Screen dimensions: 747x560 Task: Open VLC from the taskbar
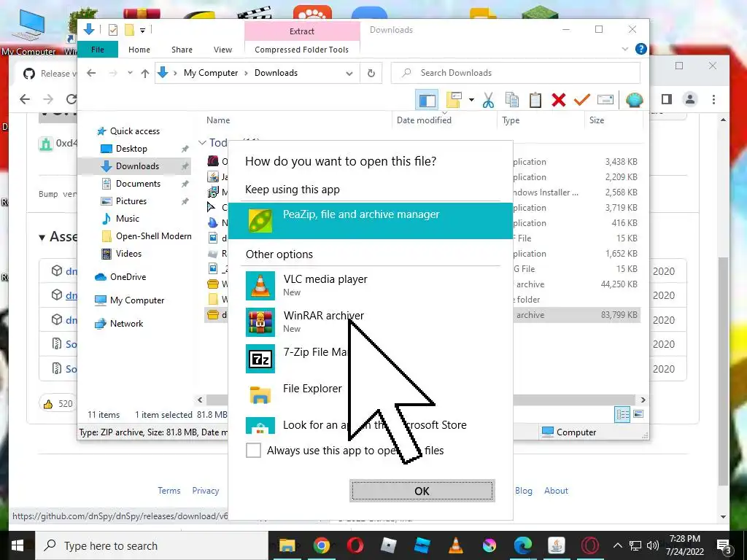(456, 545)
